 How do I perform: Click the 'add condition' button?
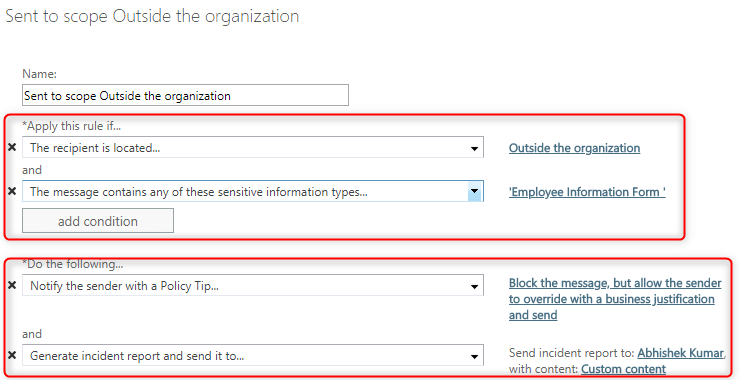point(98,220)
